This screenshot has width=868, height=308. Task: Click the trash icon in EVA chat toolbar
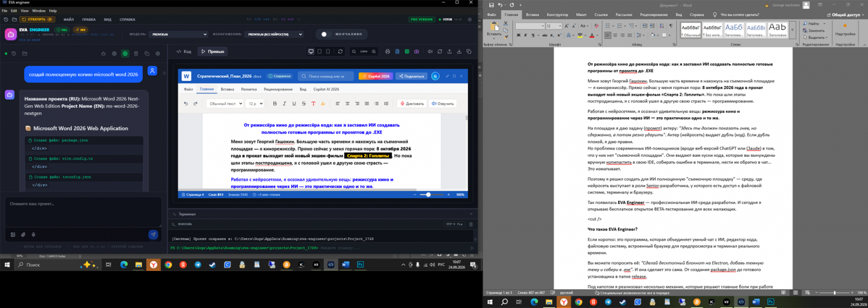[x=136, y=53]
